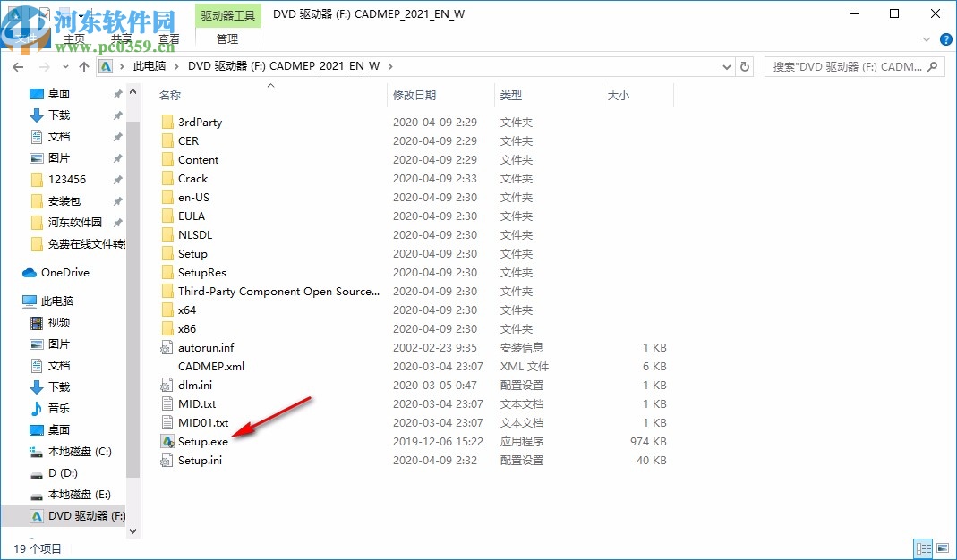This screenshot has height=560, width=957.
Task: Click the help question mark icon
Action: 946,38
